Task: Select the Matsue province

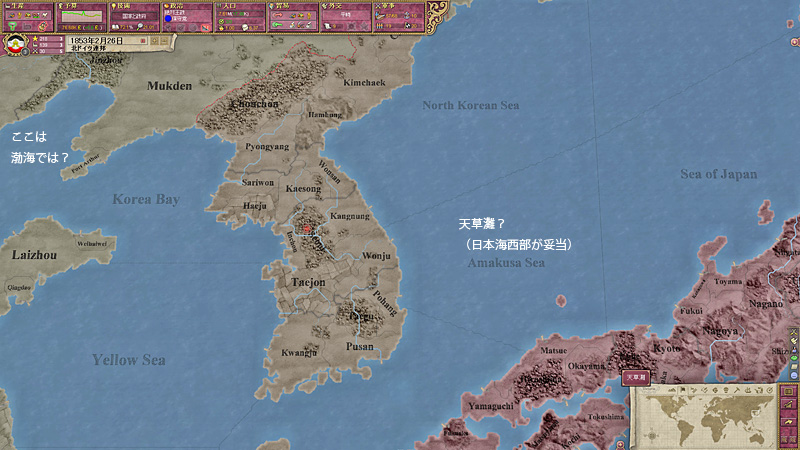Action: pos(554,351)
